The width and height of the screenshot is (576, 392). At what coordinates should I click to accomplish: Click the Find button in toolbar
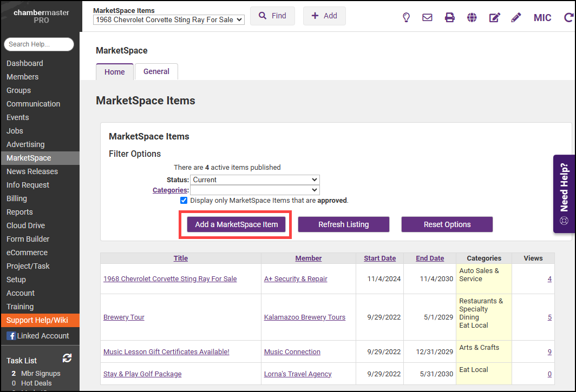click(272, 16)
